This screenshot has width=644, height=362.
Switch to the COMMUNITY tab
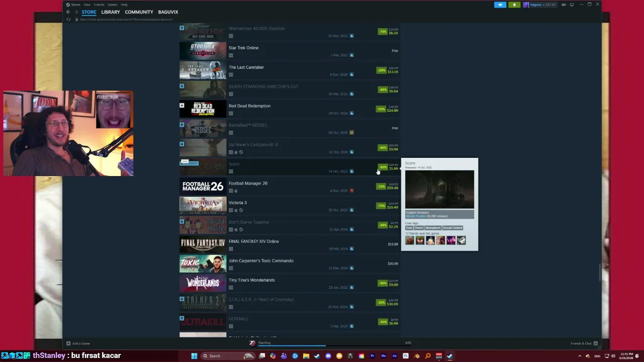[139, 12]
